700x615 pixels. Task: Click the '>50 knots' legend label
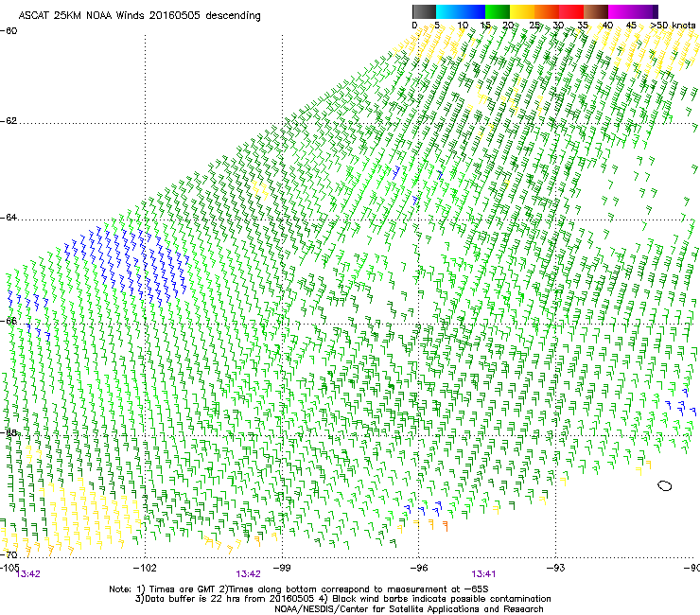674,26
